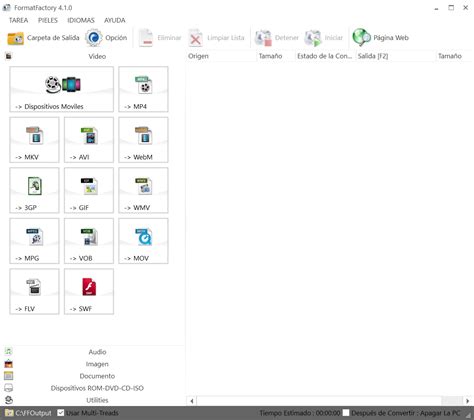
Task: Choose the AVI conversion tile
Action: [x=89, y=140]
